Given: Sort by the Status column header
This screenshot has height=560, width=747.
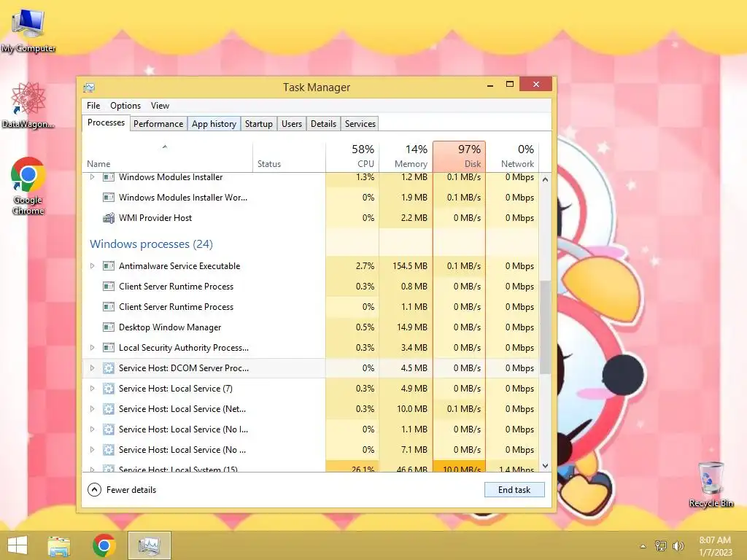Looking at the screenshot, I should (289, 156).
